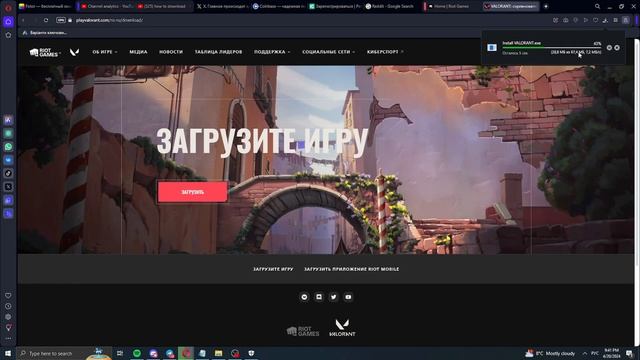Click the Valorant logo icon in header
The image size is (640, 360).
pos(74,52)
